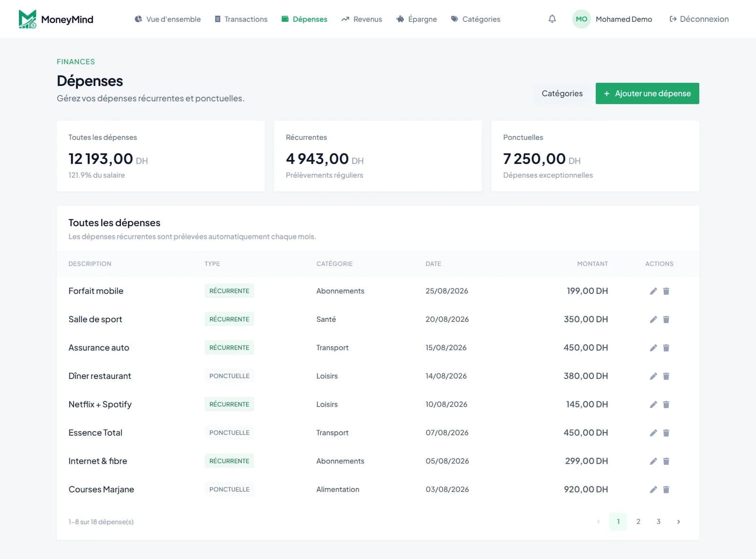Select the Dépenses nav item
Screen dimensions: 756x559
[x=304, y=19]
